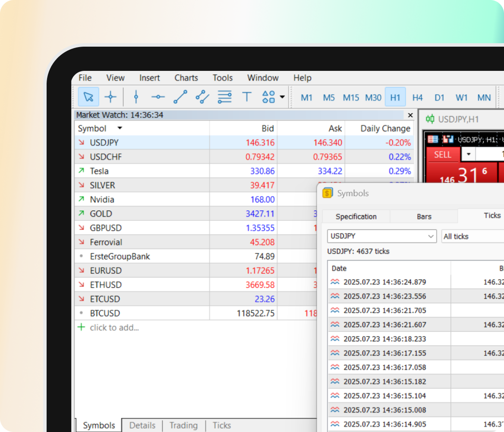Activate the crosshair tool
This screenshot has height=432, width=504.
(110, 97)
